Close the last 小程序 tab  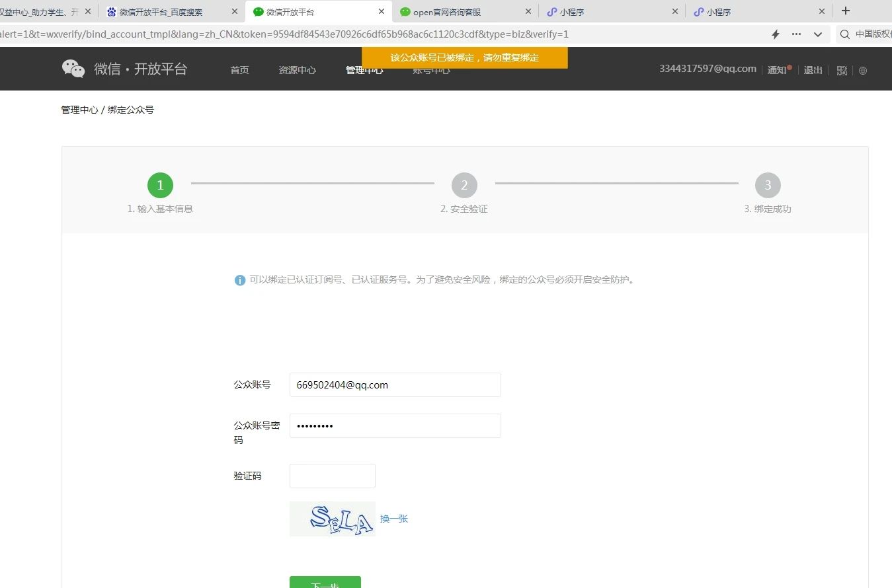click(x=822, y=11)
